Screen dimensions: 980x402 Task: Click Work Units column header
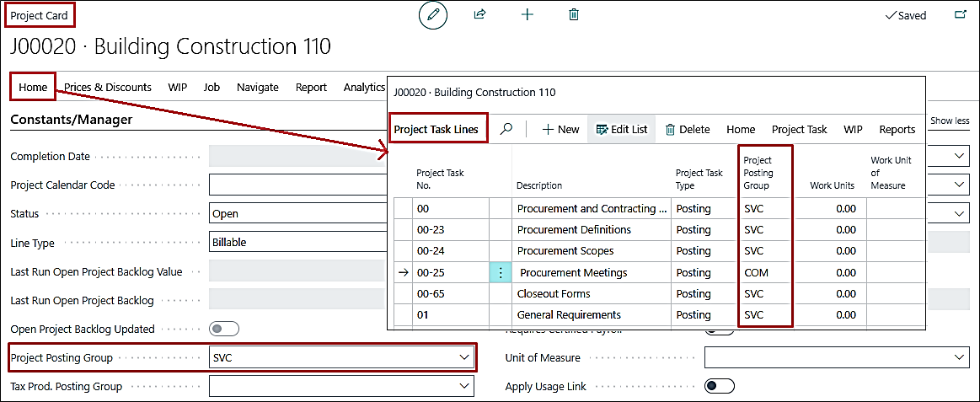coord(832,185)
